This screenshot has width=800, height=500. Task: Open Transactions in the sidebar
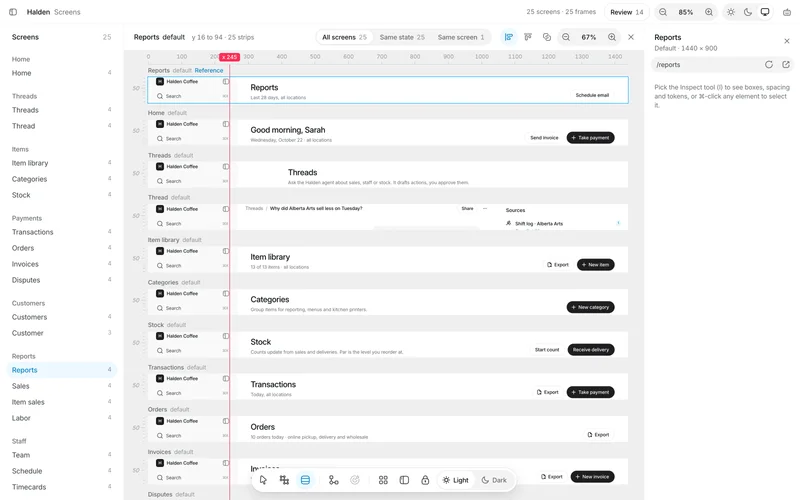pos(61,232)
